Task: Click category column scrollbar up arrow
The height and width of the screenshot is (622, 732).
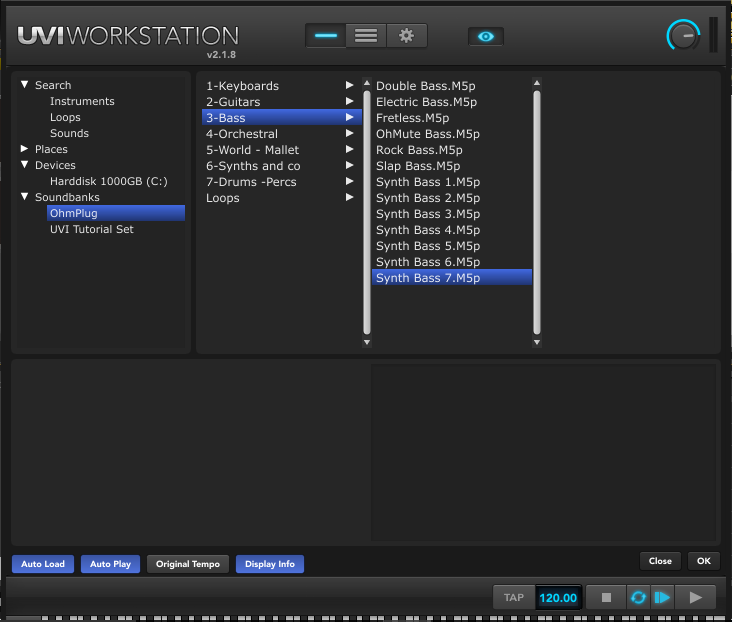Action: coord(367,83)
